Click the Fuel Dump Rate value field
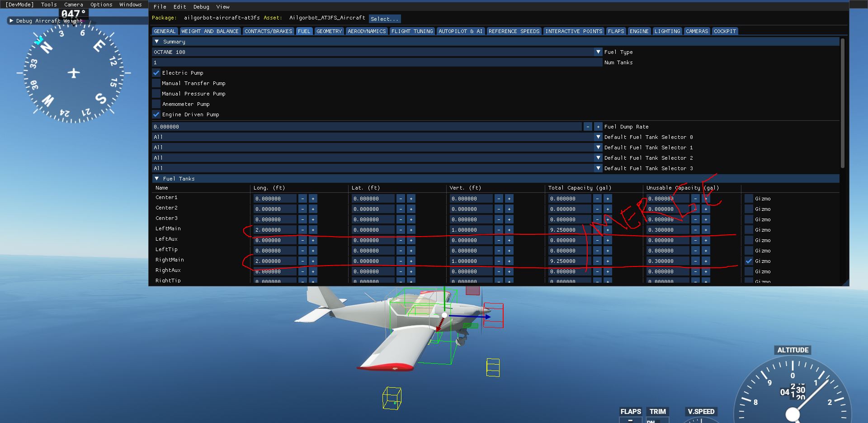 pyautogui.click(x=367, y=127)
